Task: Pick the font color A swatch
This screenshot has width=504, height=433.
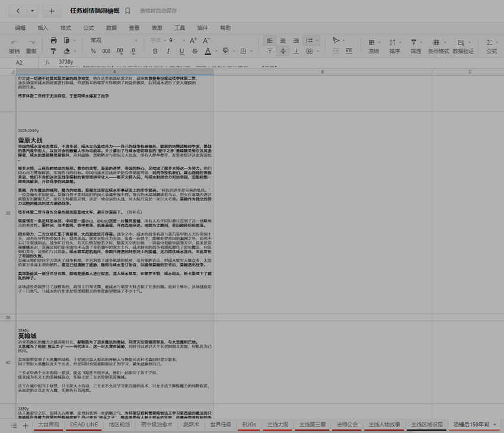Action: click(x=207, y=51)
